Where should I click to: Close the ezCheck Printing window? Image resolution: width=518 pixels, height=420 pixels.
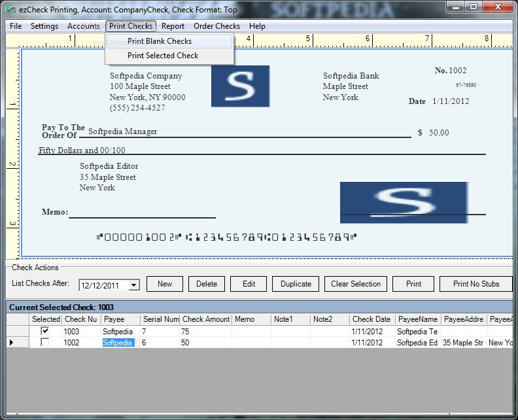coord(498,7)
